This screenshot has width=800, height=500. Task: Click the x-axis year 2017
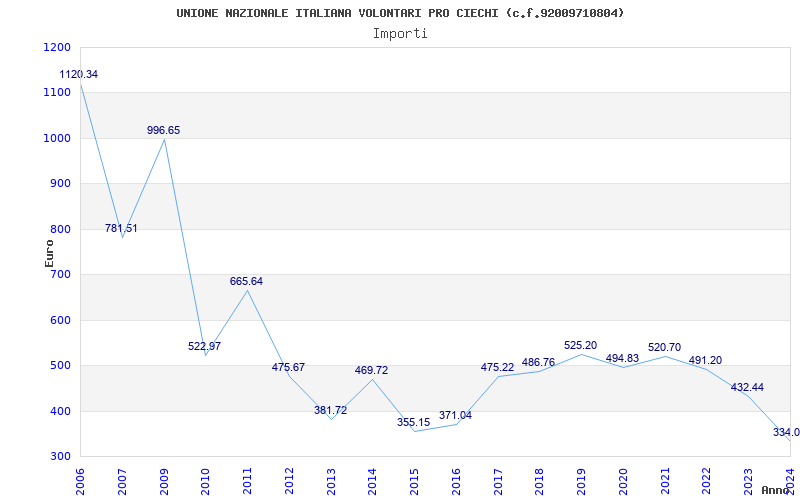[x=498, y=482]
